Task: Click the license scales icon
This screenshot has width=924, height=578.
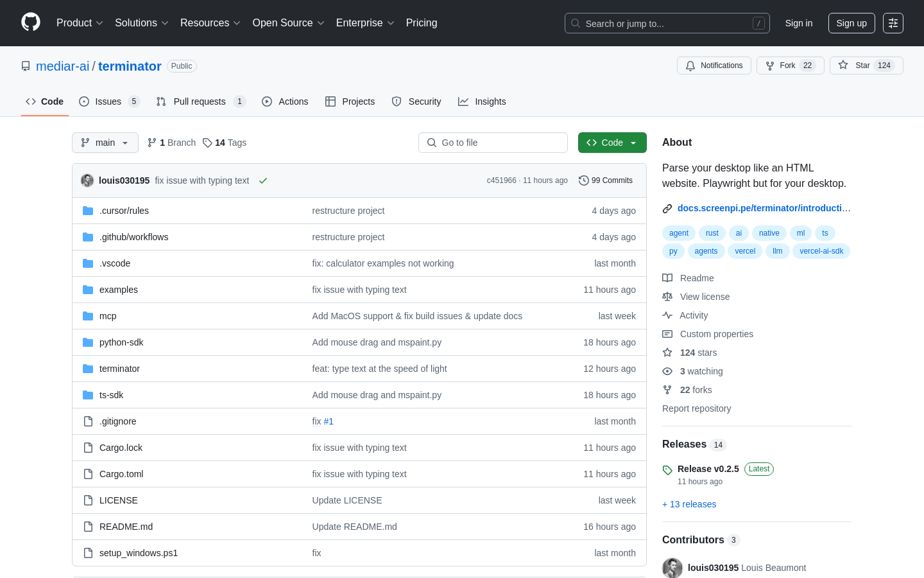Action: tap(667, 297)
